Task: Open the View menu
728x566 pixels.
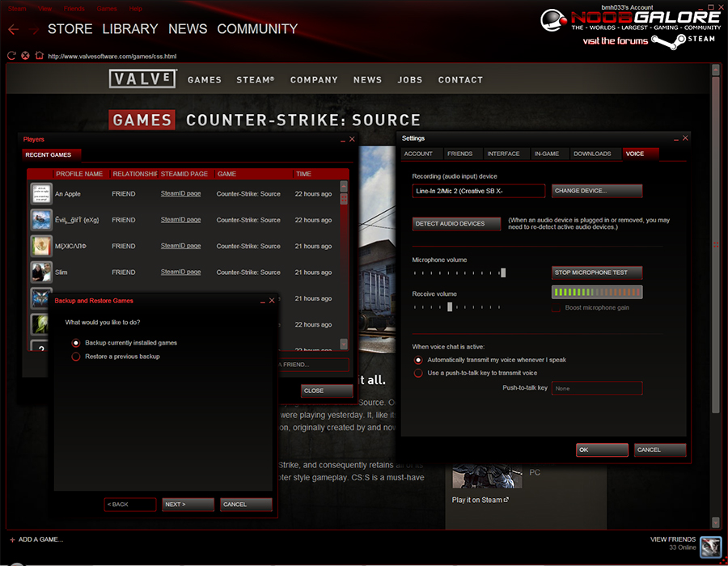Action: coord(45,8)
